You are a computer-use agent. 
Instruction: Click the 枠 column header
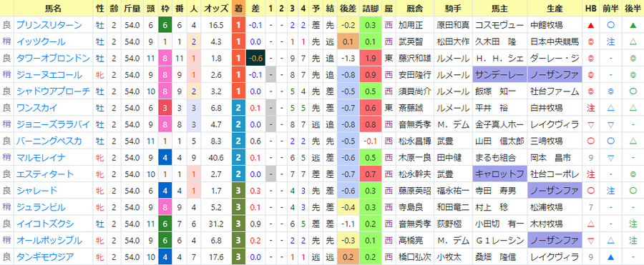[x=165, y=8]
